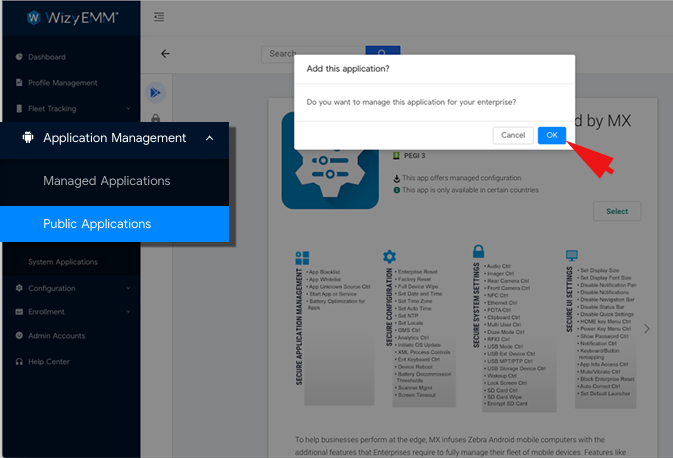Click the Help Center headset icon
Screen dimensions: 673x458
(19, 361)
